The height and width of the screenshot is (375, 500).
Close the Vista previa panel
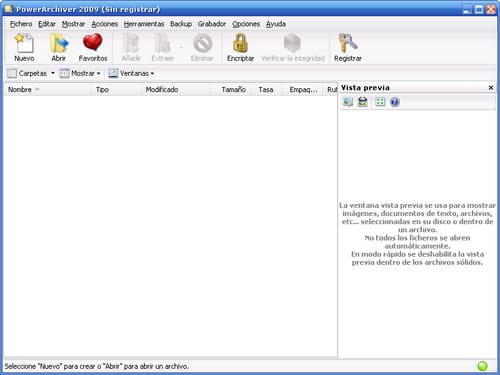pos(491,88)
